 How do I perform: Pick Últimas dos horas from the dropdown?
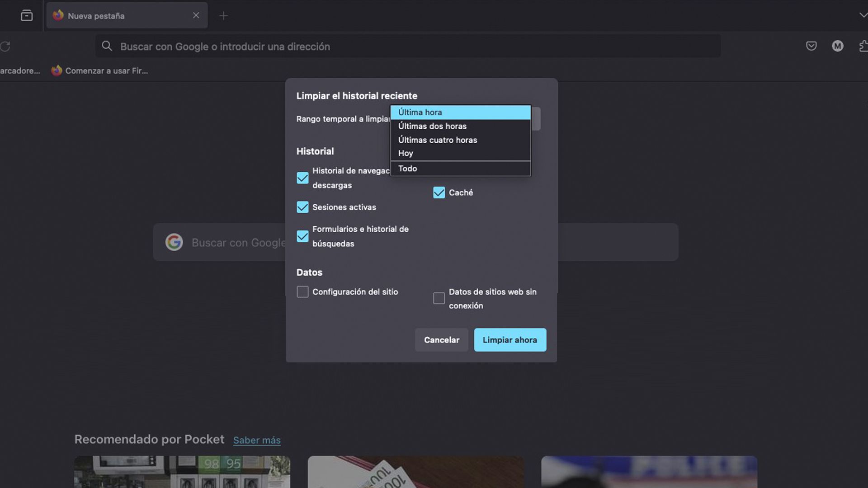pyautogui.click(x=432, y=126)
